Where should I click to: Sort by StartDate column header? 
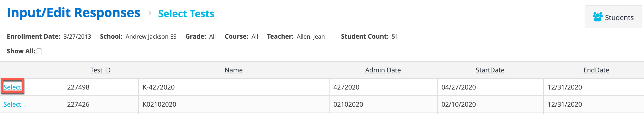coord(490,70)
